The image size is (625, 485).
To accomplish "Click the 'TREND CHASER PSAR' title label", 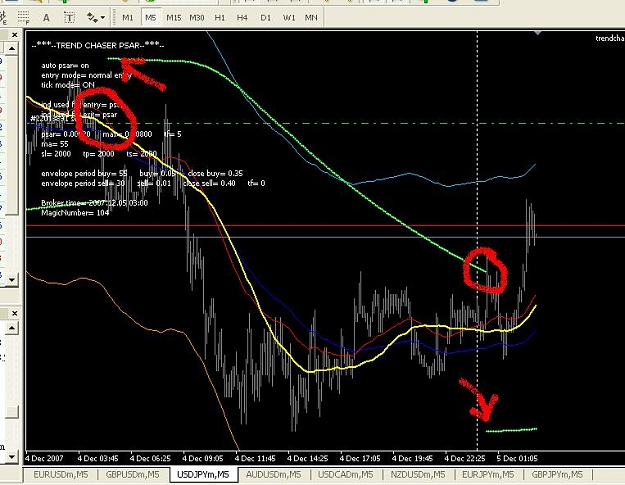I will click(x=98, y=45).
